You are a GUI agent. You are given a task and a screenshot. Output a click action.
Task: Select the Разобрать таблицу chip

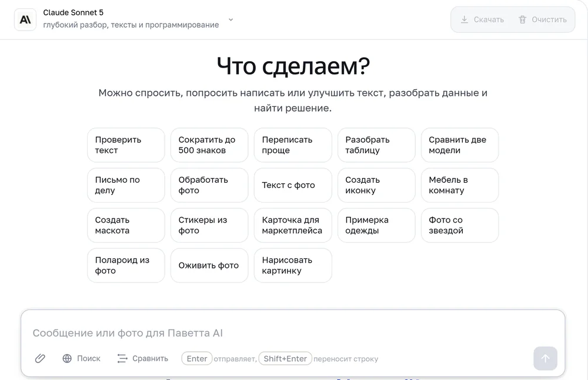376,145
